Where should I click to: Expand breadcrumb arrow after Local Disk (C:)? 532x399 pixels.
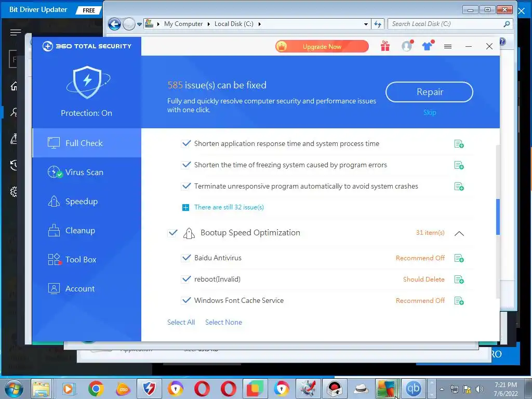[x=260, y=24]
